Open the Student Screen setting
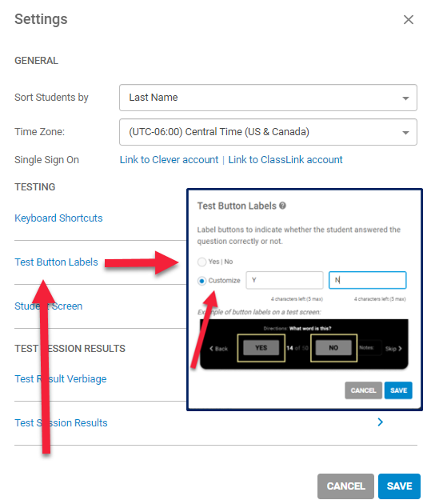The image size is (431, 504). click(49, 306)
